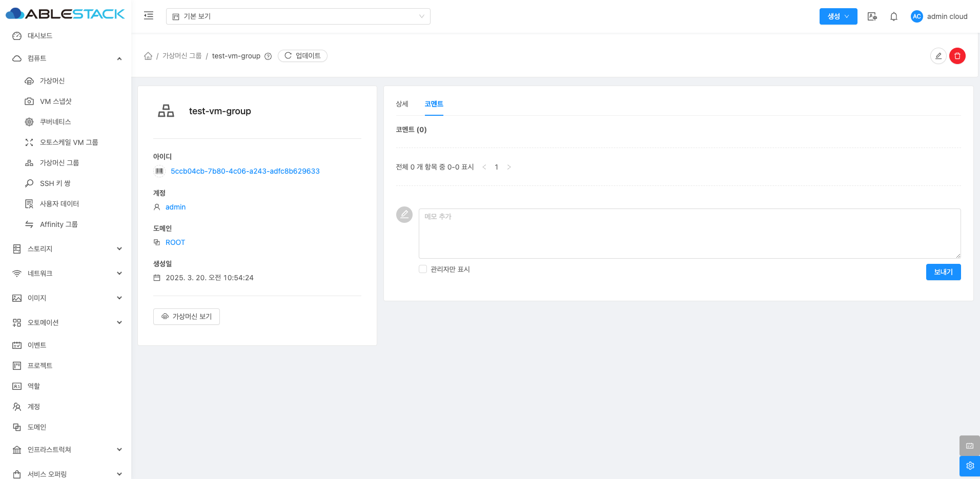Click the ABLESTACK logo
This screenshot has height=479, width=980.
[65, 14]
